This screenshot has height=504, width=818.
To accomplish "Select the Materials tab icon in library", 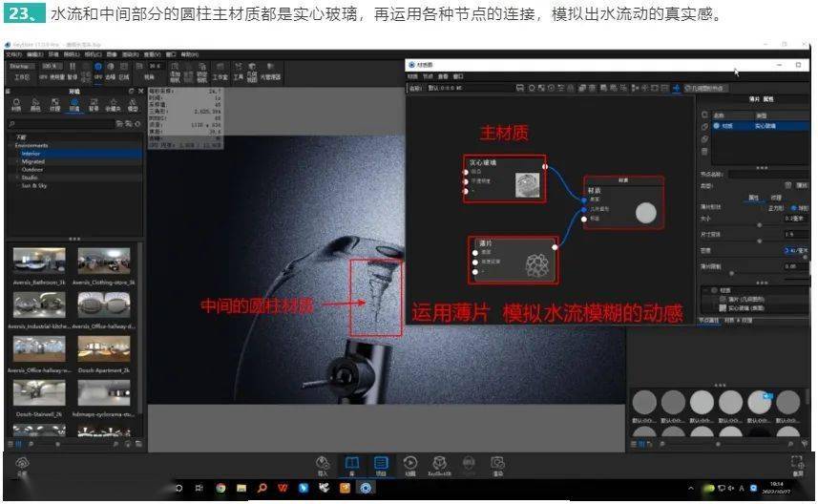I will click(x=16, y=104).
